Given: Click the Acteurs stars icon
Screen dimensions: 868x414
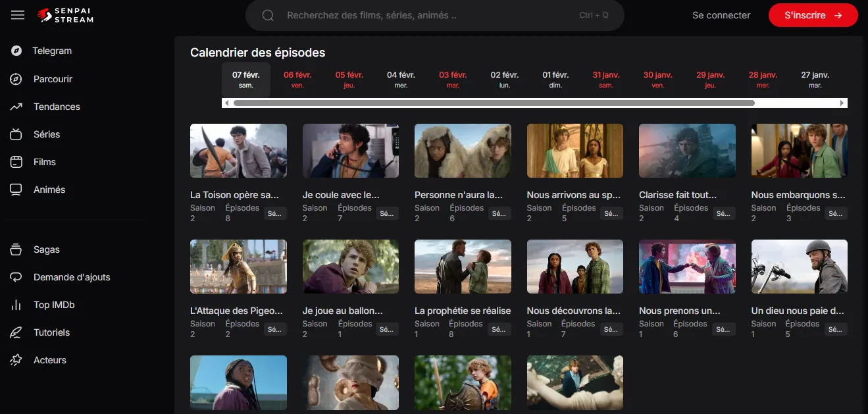Looking at the screenshot, I should click(x=16, y=360).
